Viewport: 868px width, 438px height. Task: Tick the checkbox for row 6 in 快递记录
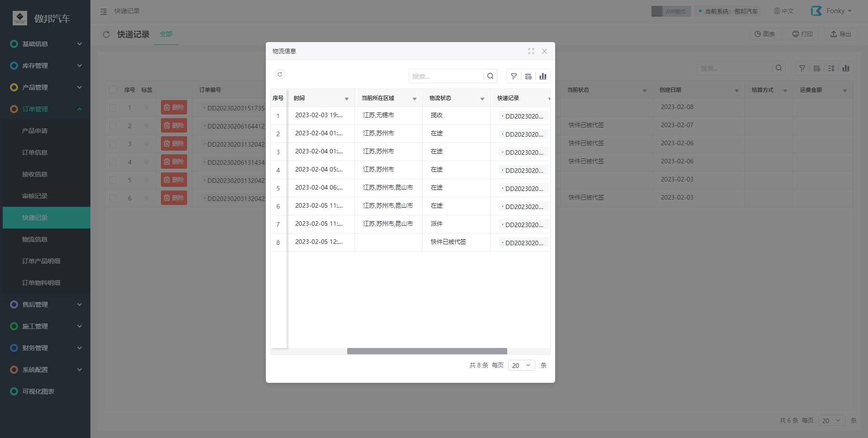click(x=113, y=198)
